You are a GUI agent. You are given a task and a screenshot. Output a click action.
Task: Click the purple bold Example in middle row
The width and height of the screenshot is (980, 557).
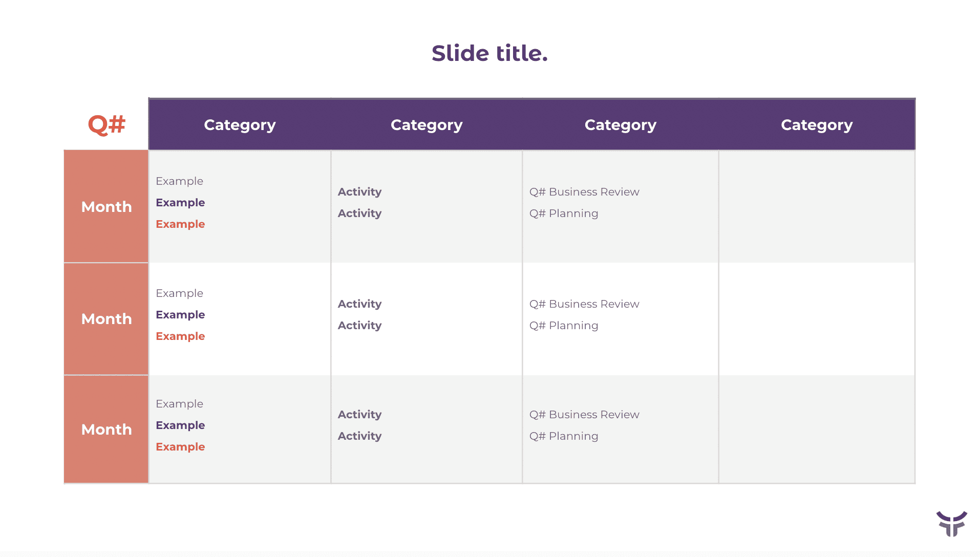180,315
